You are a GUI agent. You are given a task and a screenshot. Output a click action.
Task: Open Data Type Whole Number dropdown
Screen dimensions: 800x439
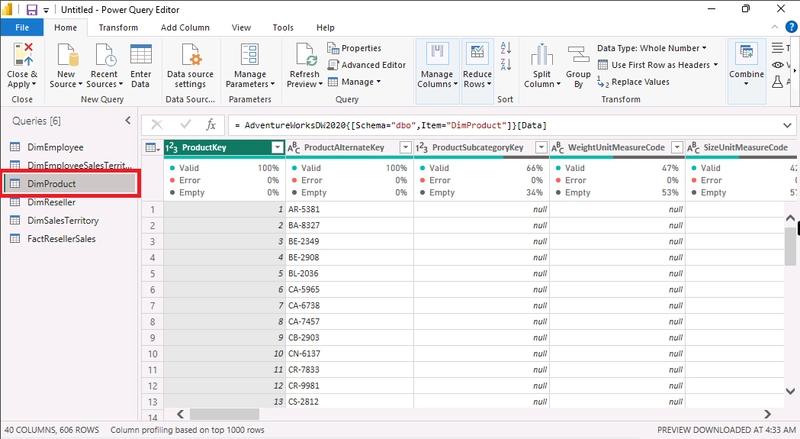652,48
